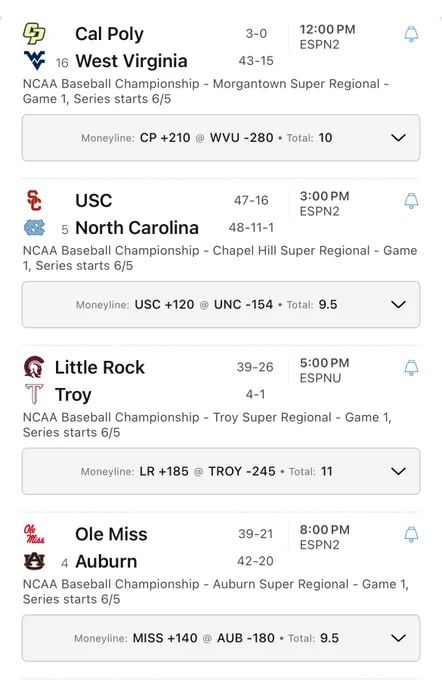Open the West Virginia team name
This screenshot has width=442, height=680.
[131, 61]
